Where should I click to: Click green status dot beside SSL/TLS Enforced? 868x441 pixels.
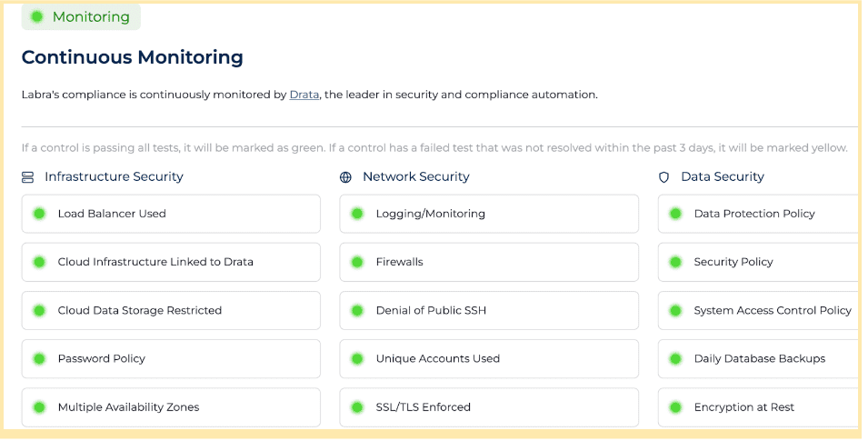tap(357, 407)
